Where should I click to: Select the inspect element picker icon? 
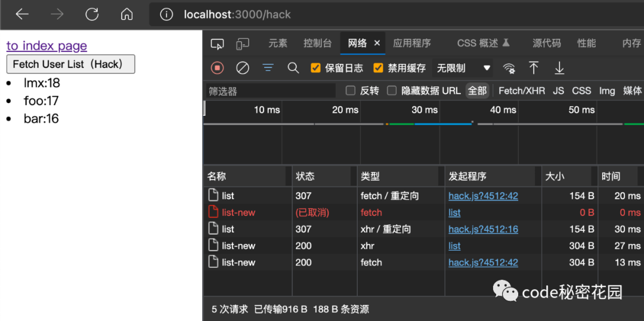[217, 44]
